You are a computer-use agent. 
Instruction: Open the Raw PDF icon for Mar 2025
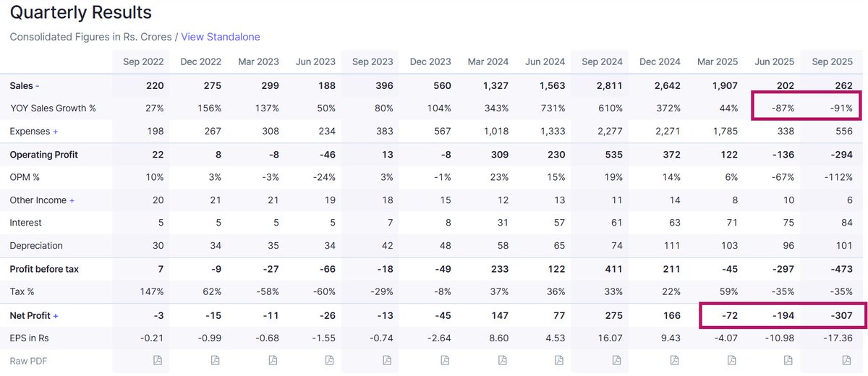tap(731, 360)
